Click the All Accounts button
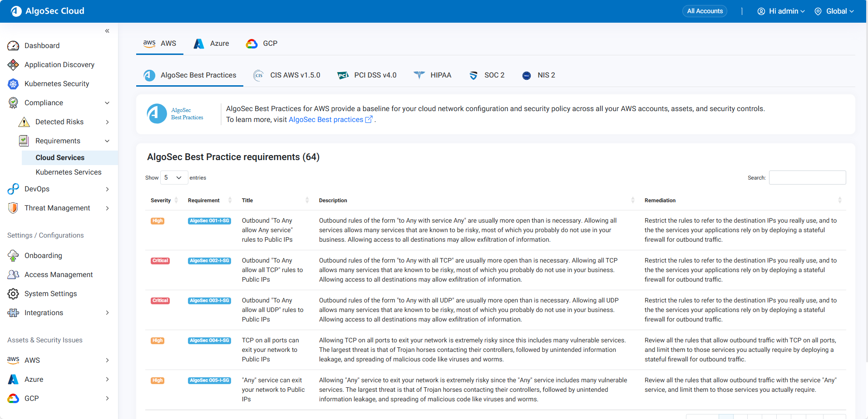The image size is (868, 419). click(705, 11)
